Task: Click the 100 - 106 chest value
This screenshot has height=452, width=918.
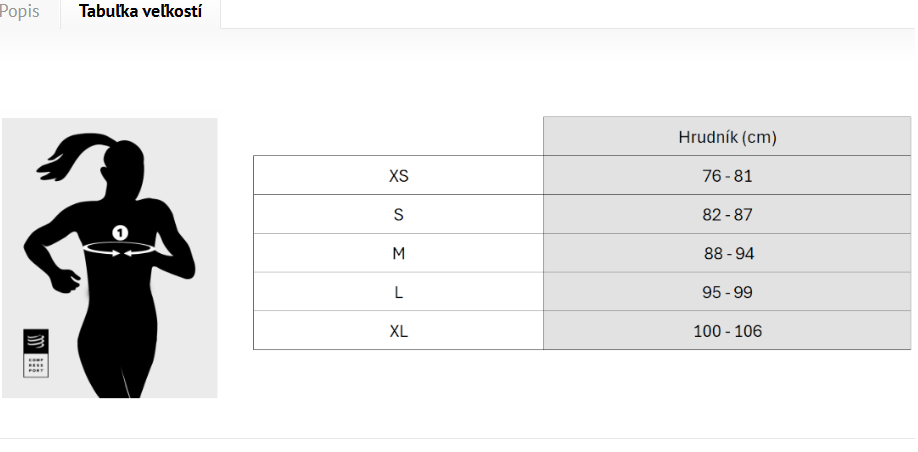Action: [727, 331]
